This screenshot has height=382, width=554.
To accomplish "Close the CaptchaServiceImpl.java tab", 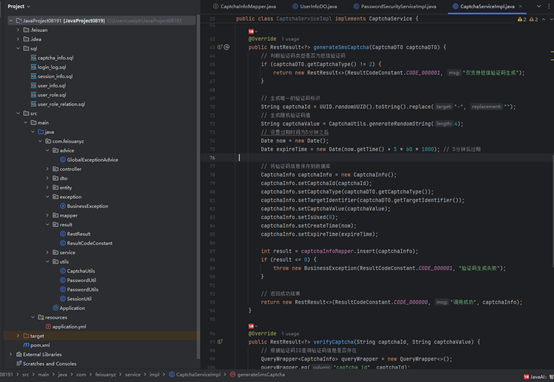I will click(520, 6).
